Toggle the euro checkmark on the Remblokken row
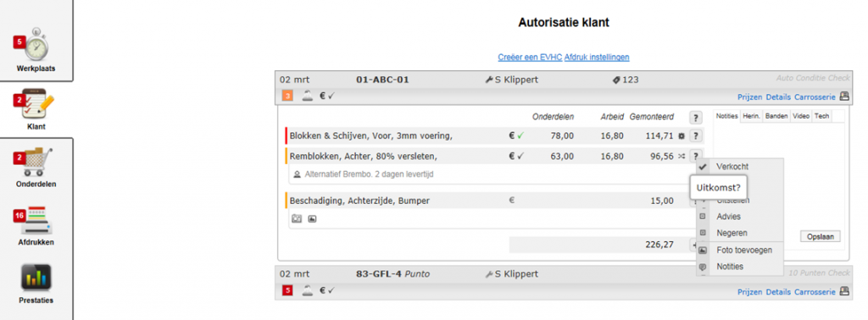Viewport: 868px width, 320px height. 516,157
